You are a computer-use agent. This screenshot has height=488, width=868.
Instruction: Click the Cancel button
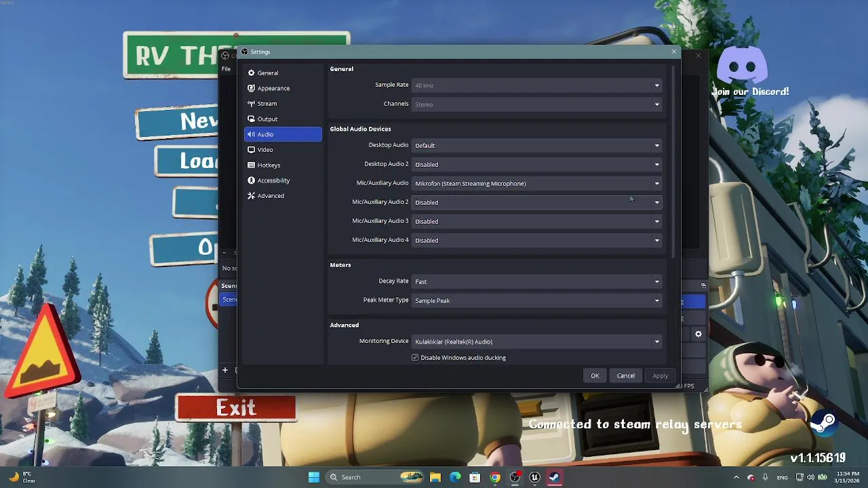(626, 375)
